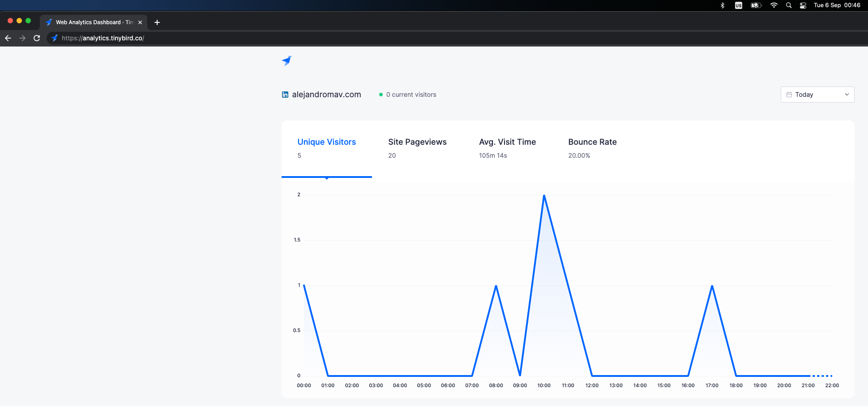Viewport: 868px width, 406px height.
Task: Click the 0 current visitors label
Action: [x=411, y=95]
